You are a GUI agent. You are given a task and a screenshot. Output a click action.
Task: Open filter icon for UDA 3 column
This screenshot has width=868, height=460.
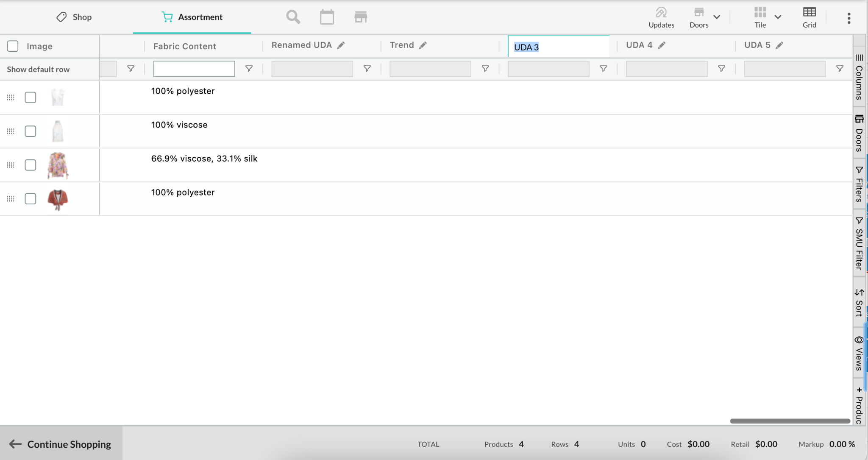603,69
